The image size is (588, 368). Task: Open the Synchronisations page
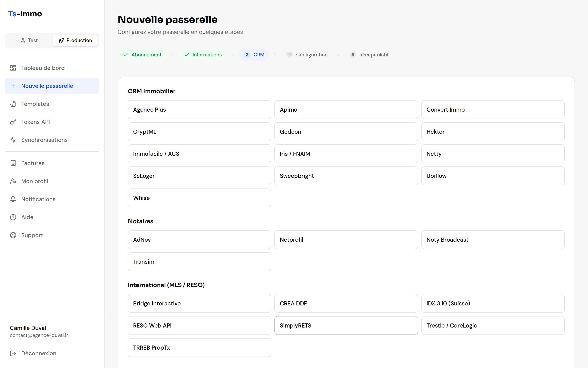[x=52, y=140]
